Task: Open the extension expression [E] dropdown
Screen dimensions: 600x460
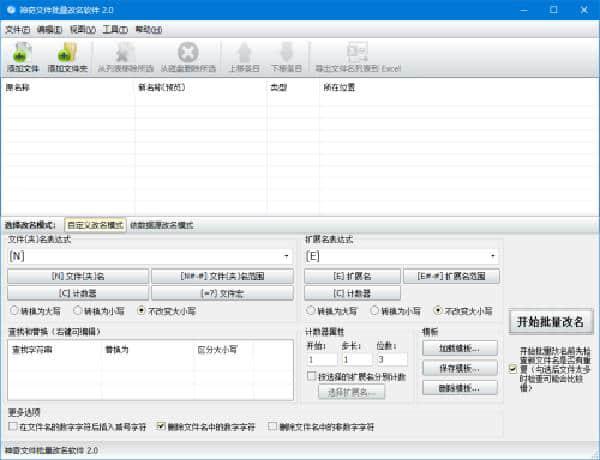Action: (x=492, y=256)
